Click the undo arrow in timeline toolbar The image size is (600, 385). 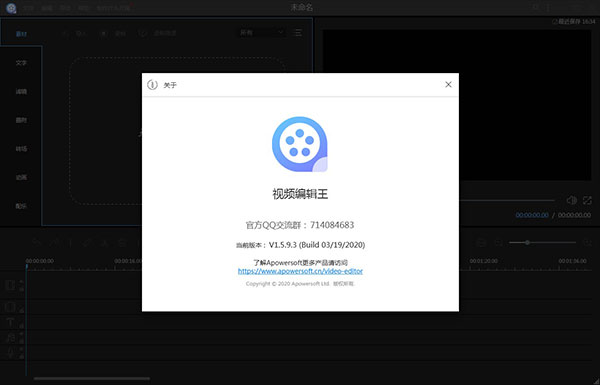(x=36, y=243)
